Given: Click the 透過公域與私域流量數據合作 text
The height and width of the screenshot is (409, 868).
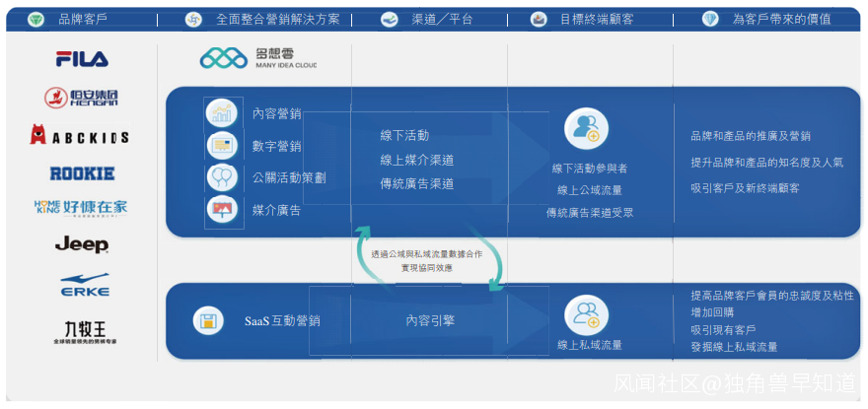Looking at the screenshot, I should 427,254.
